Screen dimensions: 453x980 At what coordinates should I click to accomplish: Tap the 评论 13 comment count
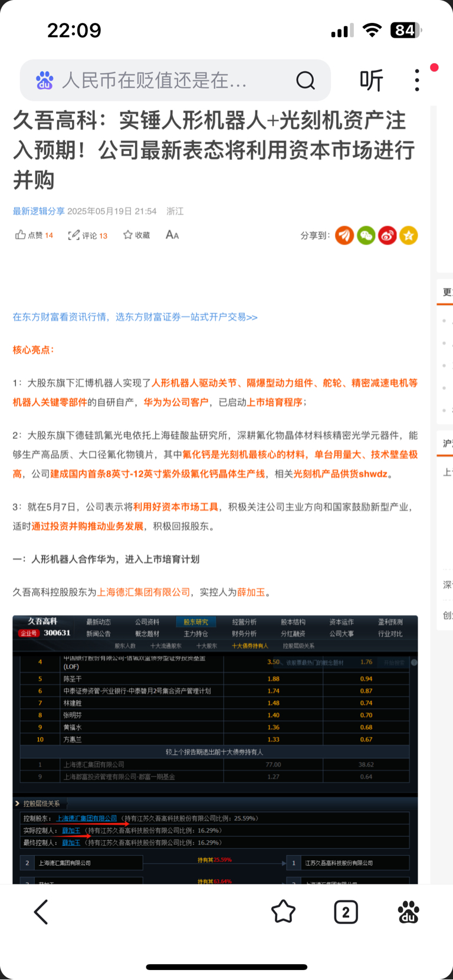(x=94, y=236)
